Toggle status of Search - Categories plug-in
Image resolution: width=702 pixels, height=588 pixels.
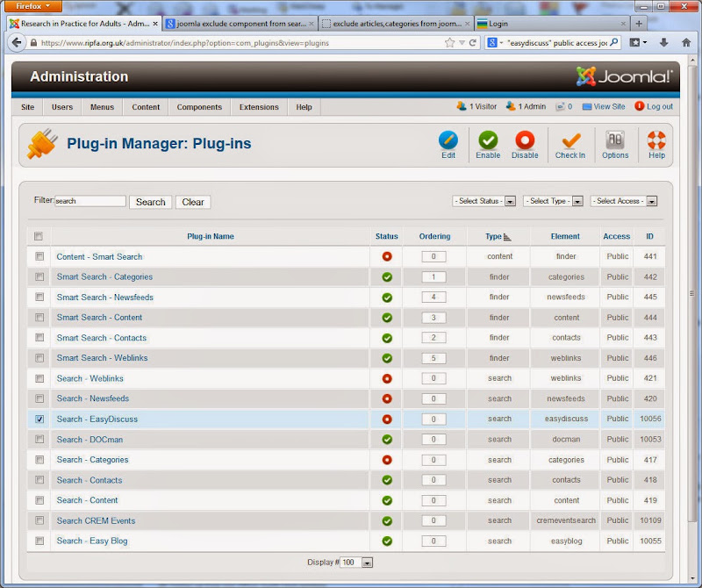(x=387, y=460)
